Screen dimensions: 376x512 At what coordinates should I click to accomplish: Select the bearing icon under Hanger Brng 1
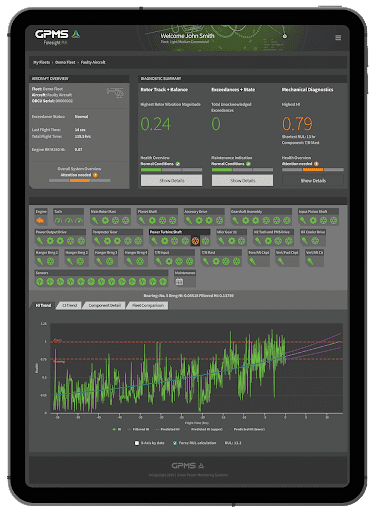click(50, 261)
